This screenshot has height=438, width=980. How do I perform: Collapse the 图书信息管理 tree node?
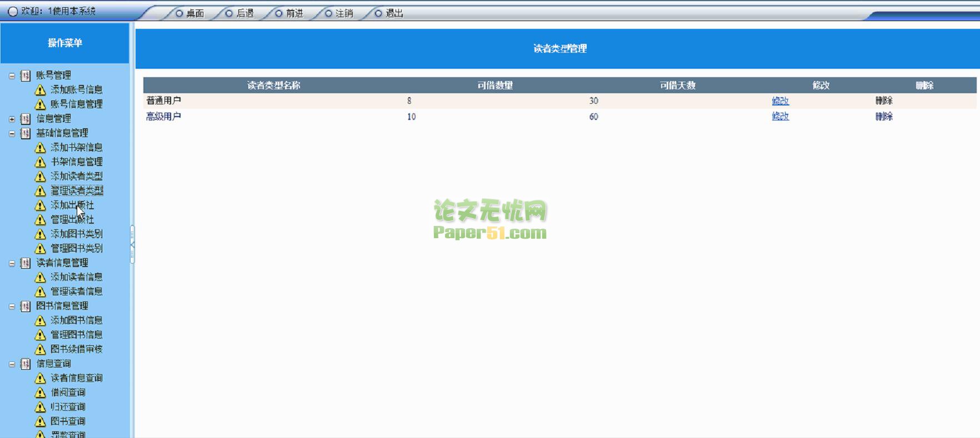click(x=12, y=306)
